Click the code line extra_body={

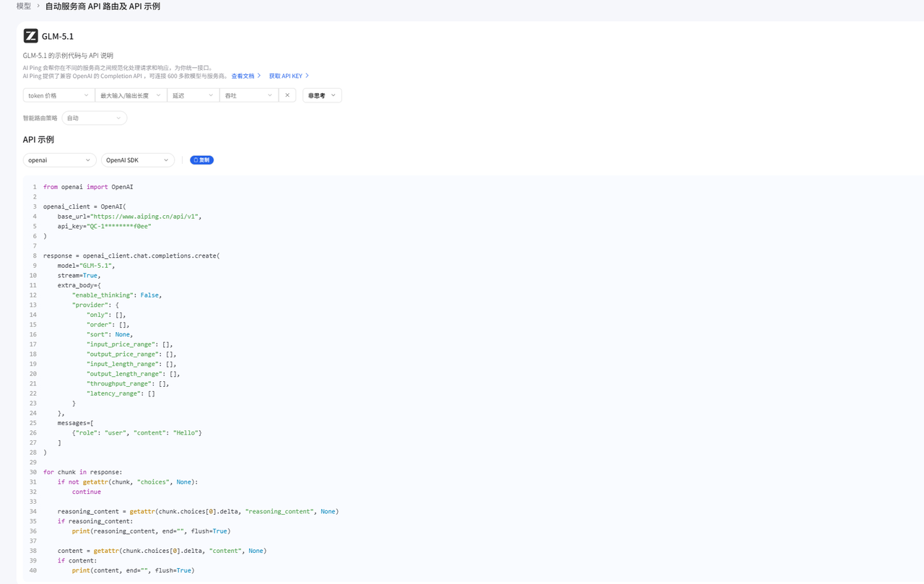click(x=79, y=285)
